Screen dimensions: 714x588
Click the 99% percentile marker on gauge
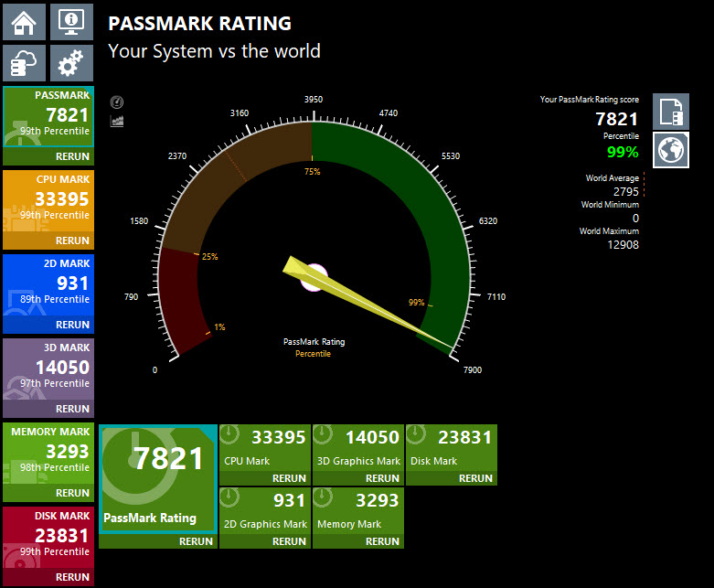click(x=417, y=302)
